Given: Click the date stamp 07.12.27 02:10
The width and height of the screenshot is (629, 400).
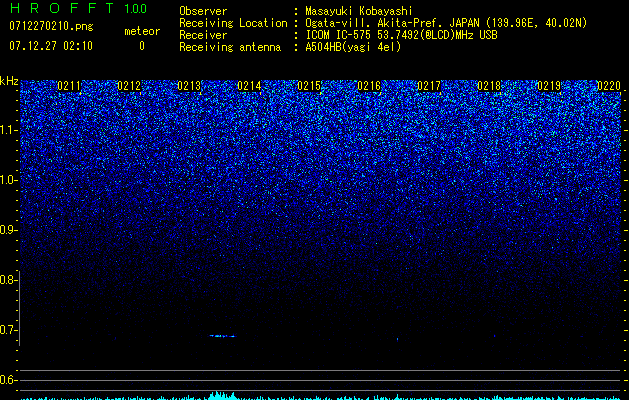Looking at the screenshot, I should [x=51, y=46].
